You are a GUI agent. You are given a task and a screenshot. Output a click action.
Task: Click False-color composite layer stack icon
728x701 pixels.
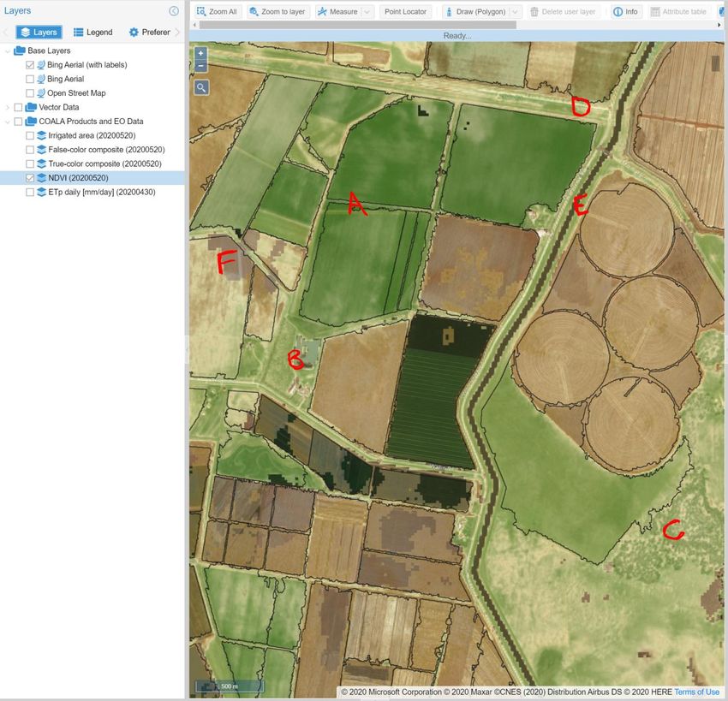pyautogui.click(x=41, y=150)
